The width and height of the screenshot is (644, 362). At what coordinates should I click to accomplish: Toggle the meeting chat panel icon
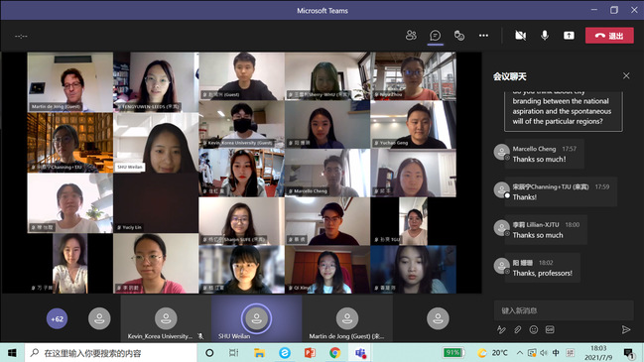click(435, 36)
